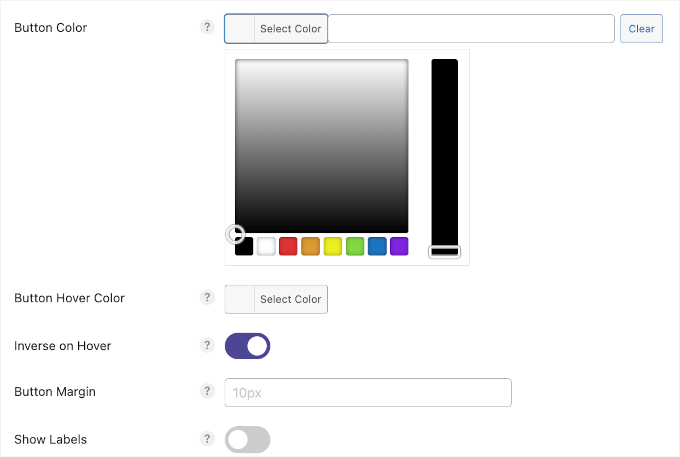Click the Button Color hex input field

tap(471, 29)
